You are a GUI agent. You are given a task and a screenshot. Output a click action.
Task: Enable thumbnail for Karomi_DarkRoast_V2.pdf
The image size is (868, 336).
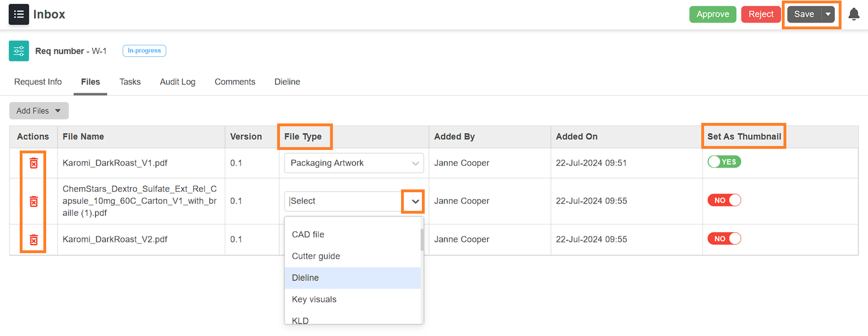coord(724,238)
